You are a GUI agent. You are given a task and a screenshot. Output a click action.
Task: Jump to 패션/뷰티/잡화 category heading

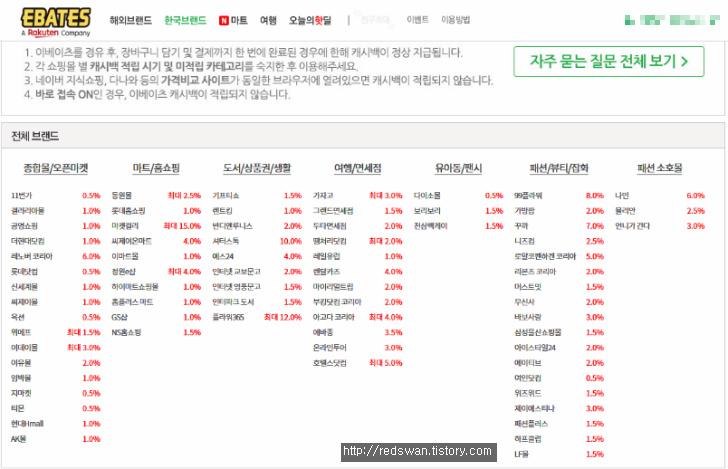coord(559,168)
